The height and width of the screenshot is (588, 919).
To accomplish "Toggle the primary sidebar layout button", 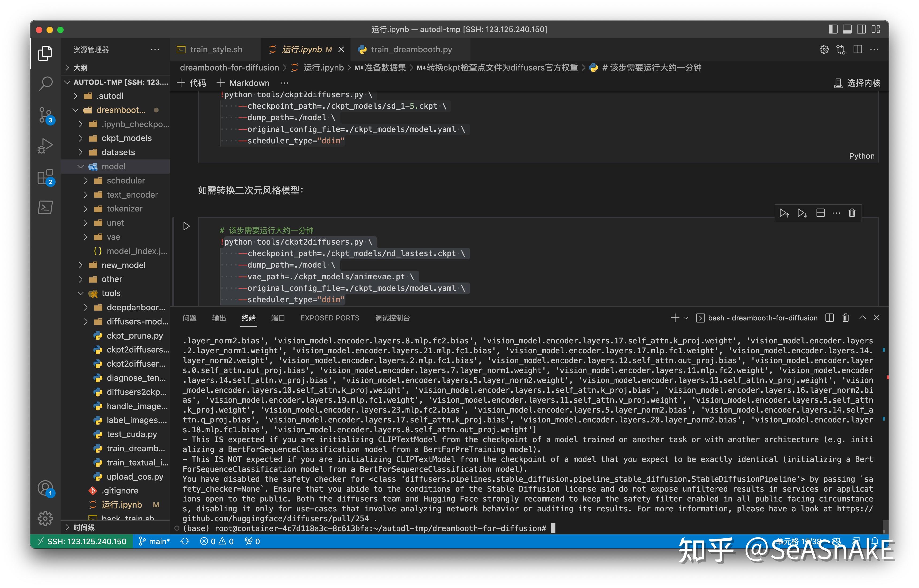I will click(833, 29).
